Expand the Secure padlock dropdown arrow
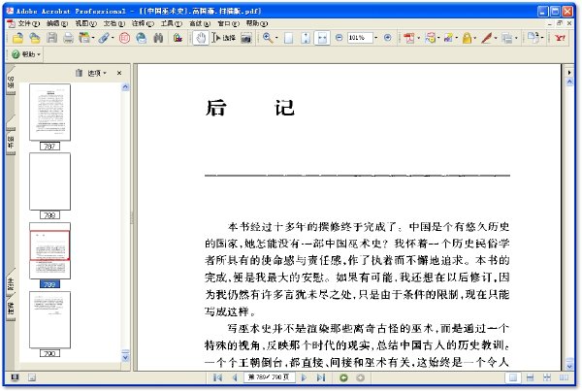582x392 pixels. [x=474, y=38]
